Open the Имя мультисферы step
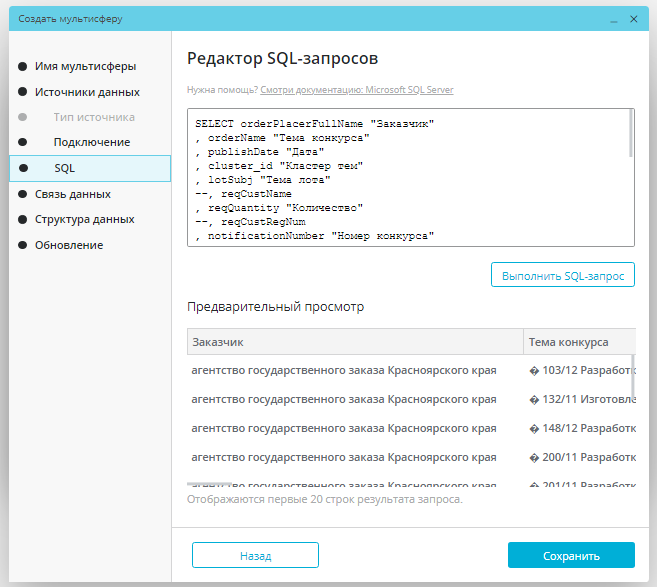657x587 pixels. [85, 66]
